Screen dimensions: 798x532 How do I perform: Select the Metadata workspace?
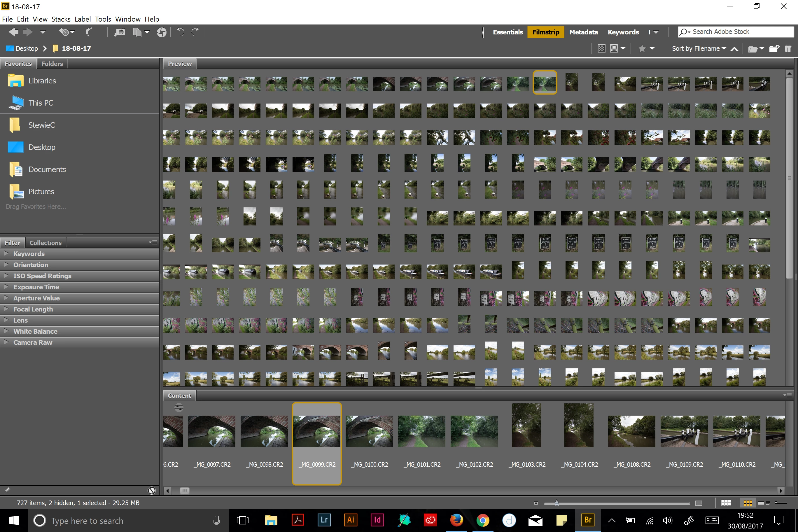583,32
